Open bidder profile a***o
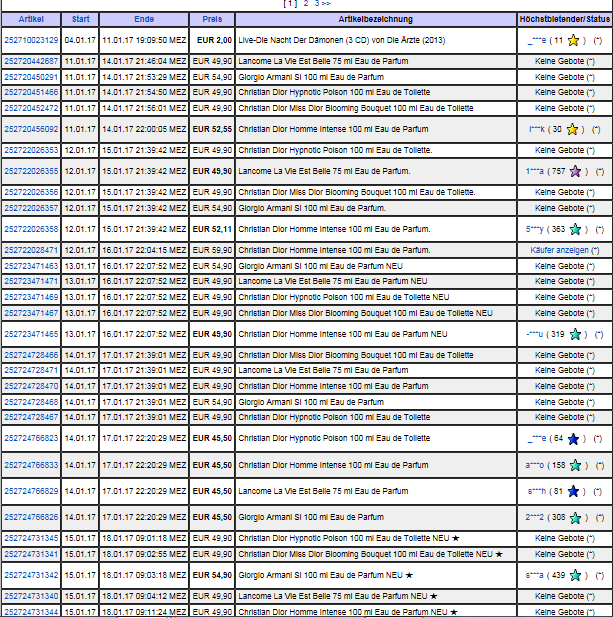This screenshot has width=613, height=618. pos(535,465)
